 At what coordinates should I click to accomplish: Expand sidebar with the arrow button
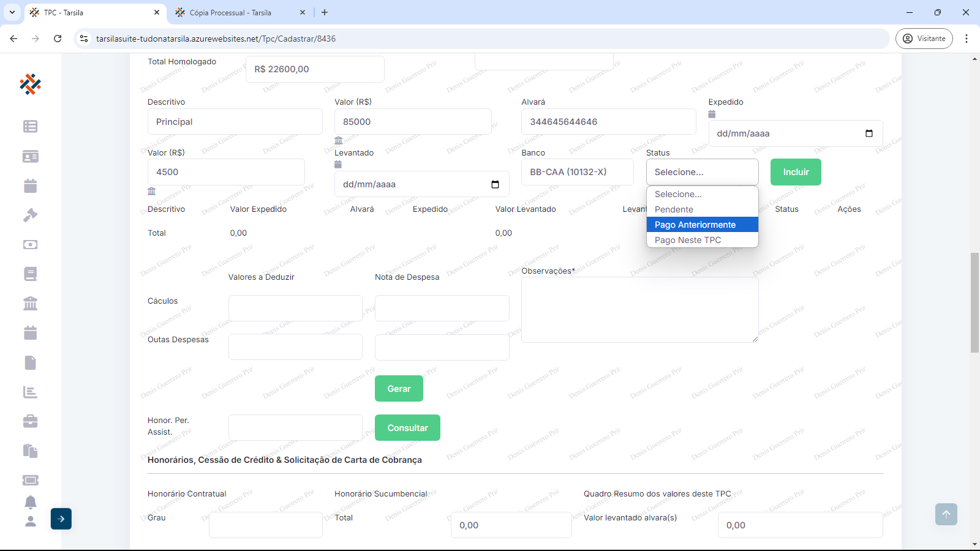point(61,519)
